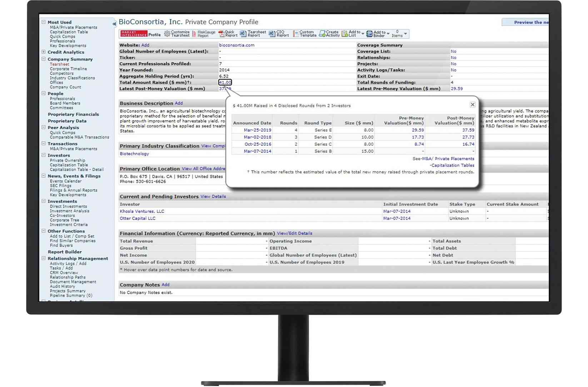The height and width of the screenshot is (387, 588).
Task: Open SEC Filings
Action: 60,186
